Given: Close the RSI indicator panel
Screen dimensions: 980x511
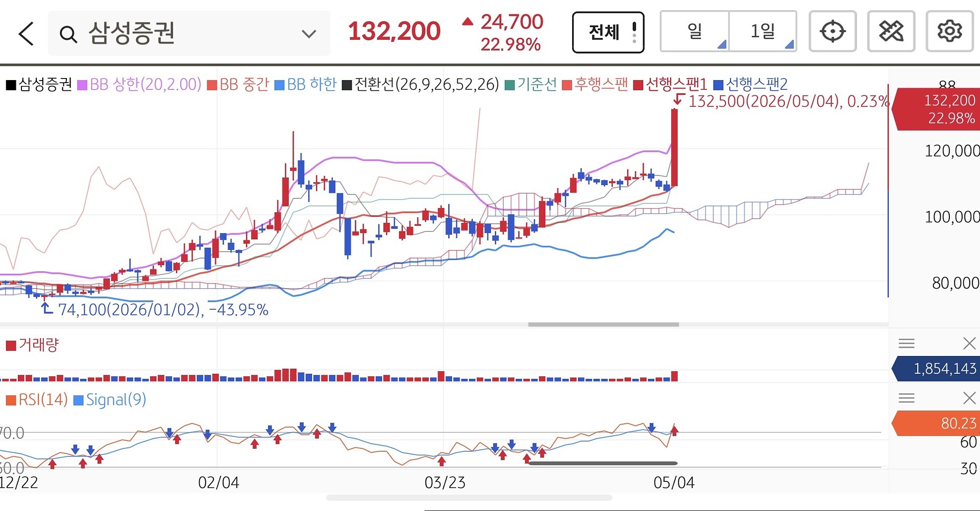Looking at the screenshot, I should (969, 398).
